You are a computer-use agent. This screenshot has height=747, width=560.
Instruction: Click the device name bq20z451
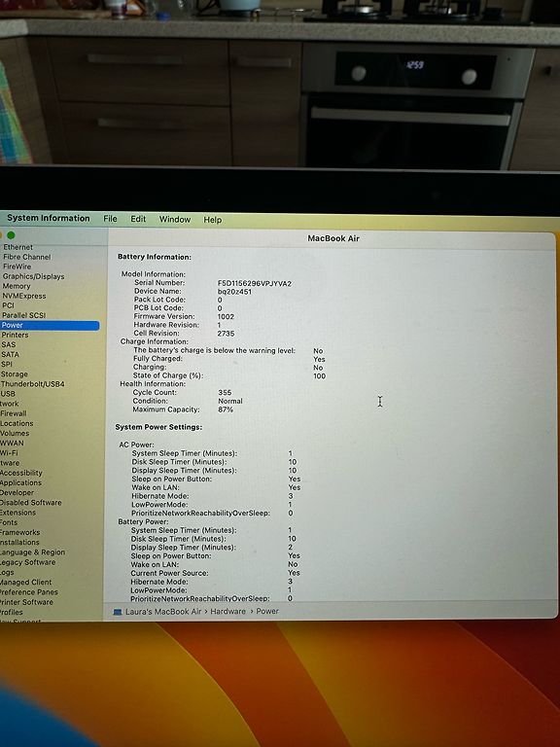pyautogui.click(x=234, y=292)
